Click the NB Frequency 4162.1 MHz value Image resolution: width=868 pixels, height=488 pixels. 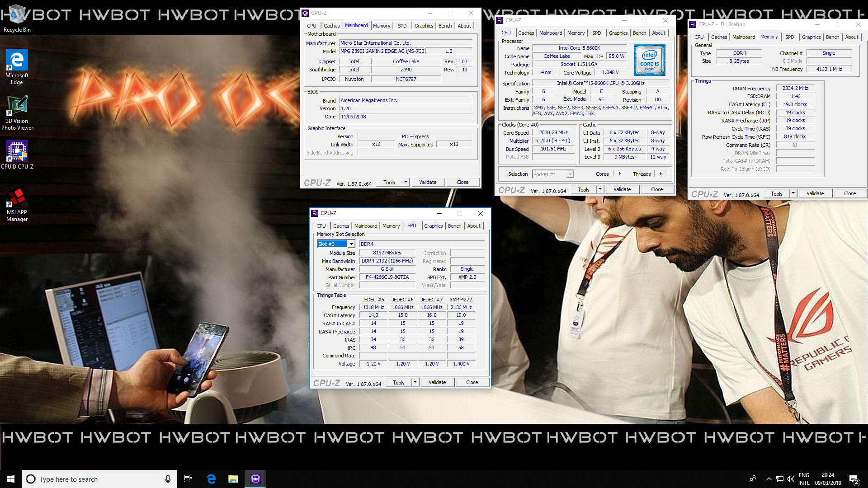click(x=829, y=70)
